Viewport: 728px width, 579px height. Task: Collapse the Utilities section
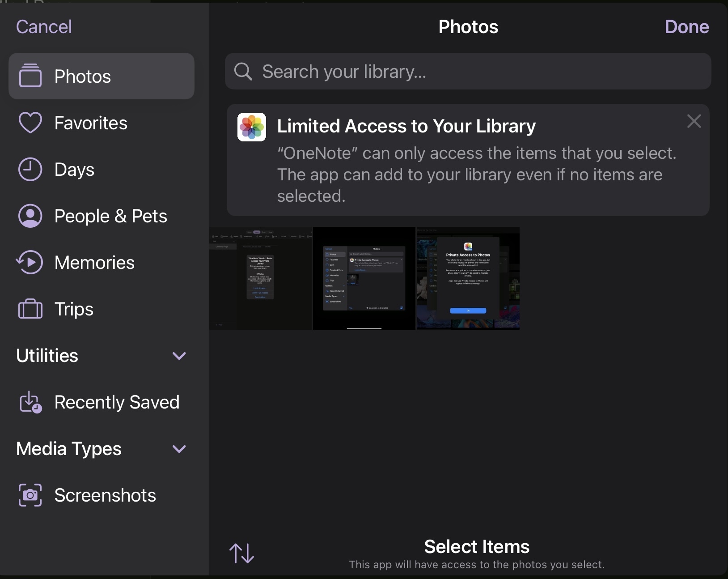pos(179,356)
